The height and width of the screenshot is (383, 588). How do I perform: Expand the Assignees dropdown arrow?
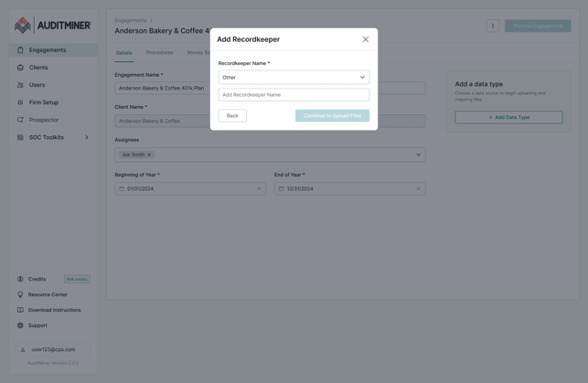tap(418, 155)
